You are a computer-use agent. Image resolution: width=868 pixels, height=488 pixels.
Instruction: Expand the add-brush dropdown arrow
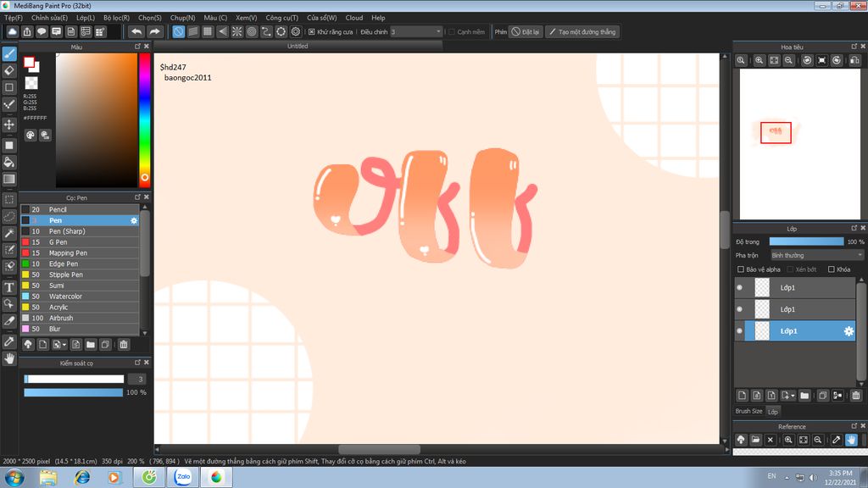[x=64, y=345]
